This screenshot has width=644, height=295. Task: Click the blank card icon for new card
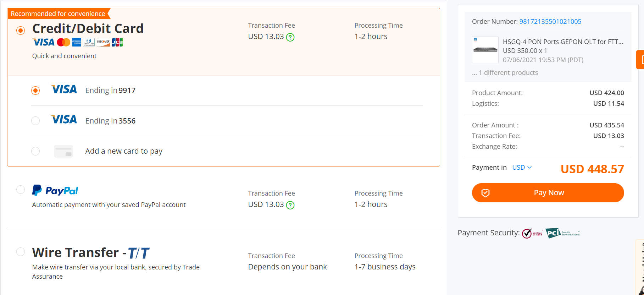coord(63,151)
